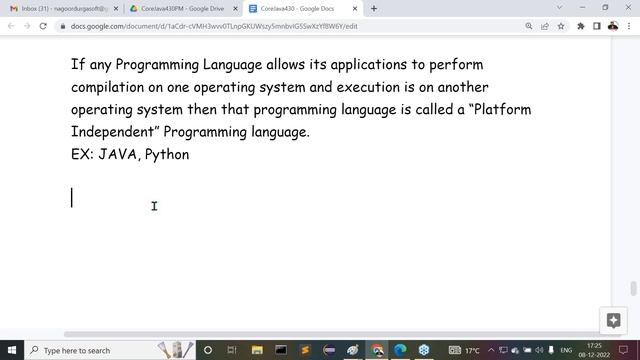Click the site lock icon in address bar
640x360 pixels.
(62, 26)
